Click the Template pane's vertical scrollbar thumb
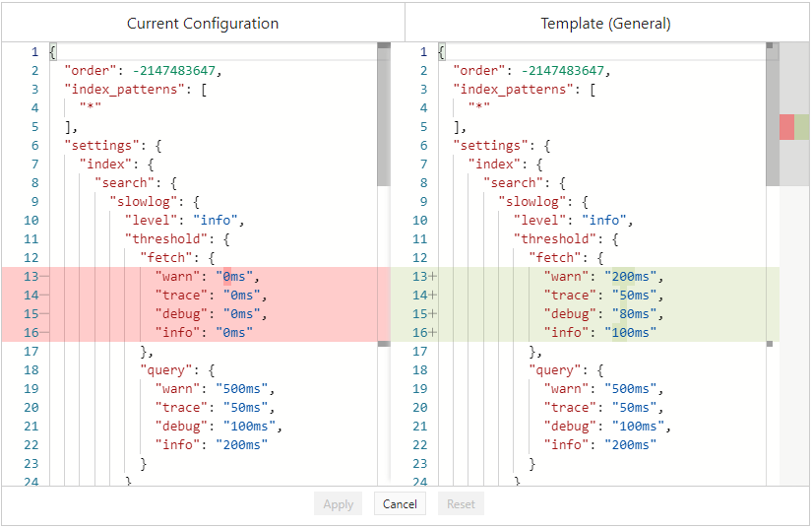 coord(773,113)
